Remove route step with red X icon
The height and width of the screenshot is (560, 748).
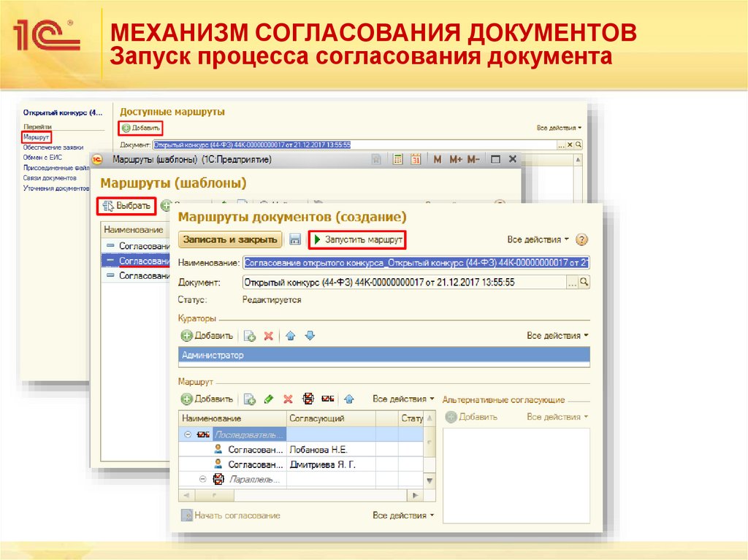click(288, 399)
